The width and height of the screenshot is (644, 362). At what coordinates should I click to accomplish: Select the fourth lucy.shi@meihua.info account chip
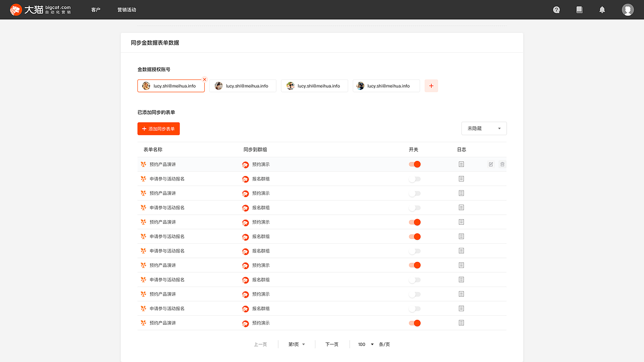(x=386, y=86)
